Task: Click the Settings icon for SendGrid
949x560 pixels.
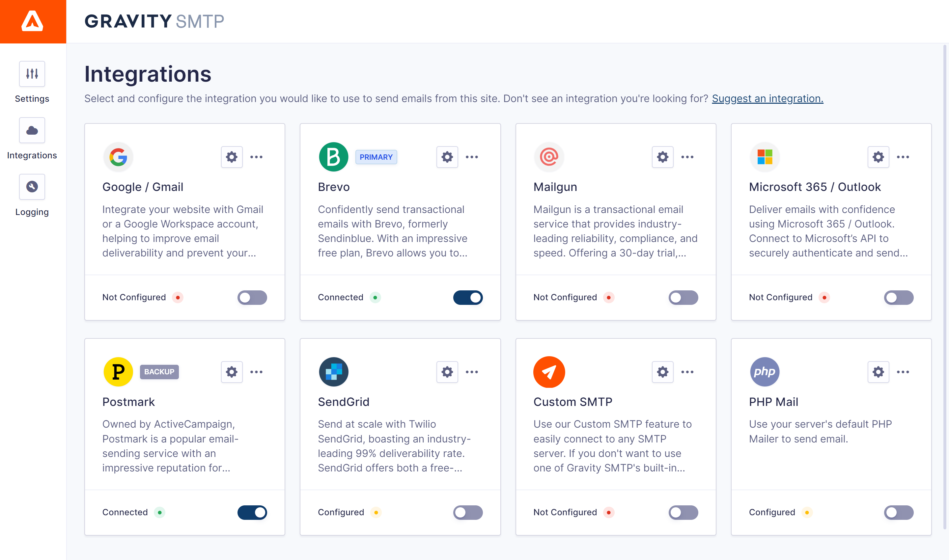Action: pyautogui.click(x=447, y=371)
